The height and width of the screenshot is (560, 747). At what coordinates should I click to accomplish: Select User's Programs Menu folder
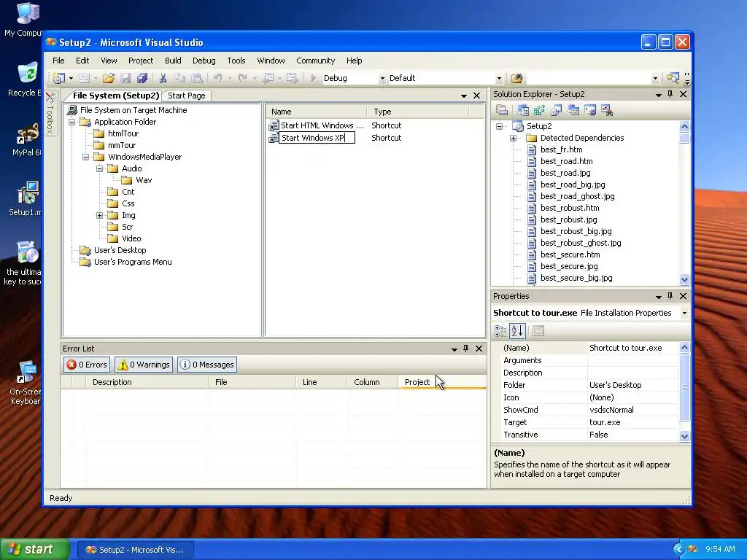(133, 262)
